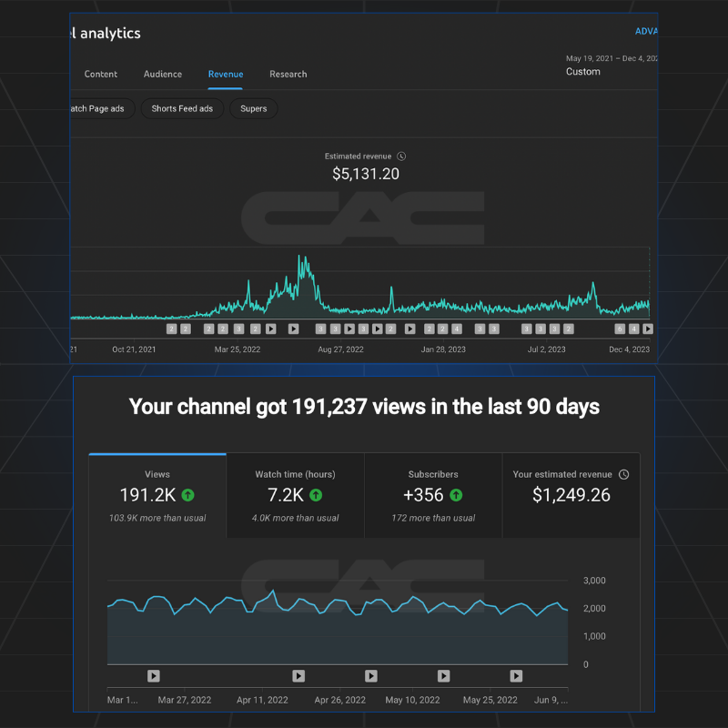Screen dimensions: 728x728
Task: Click the green up arrow beside 7.2K
Action: pyautogui.click(x=316, y=495)
